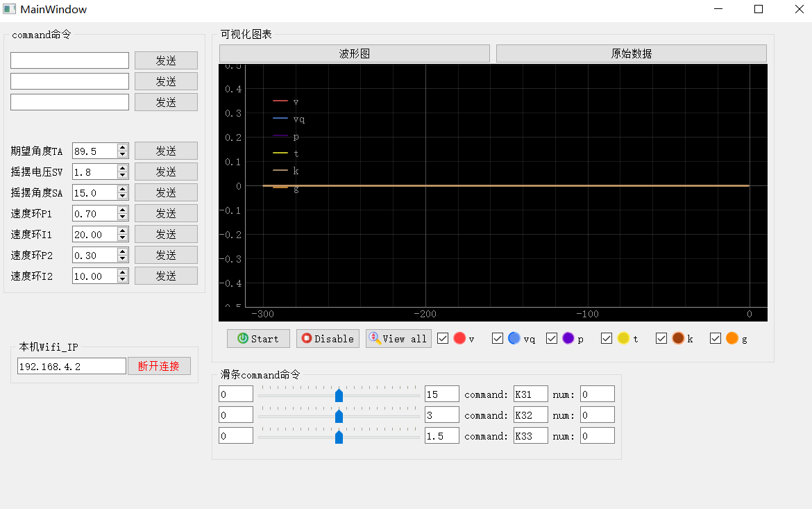Viewport: 812px width, 509px height.
Task: Select the blue vq color dot
Action: pos(514,338)
